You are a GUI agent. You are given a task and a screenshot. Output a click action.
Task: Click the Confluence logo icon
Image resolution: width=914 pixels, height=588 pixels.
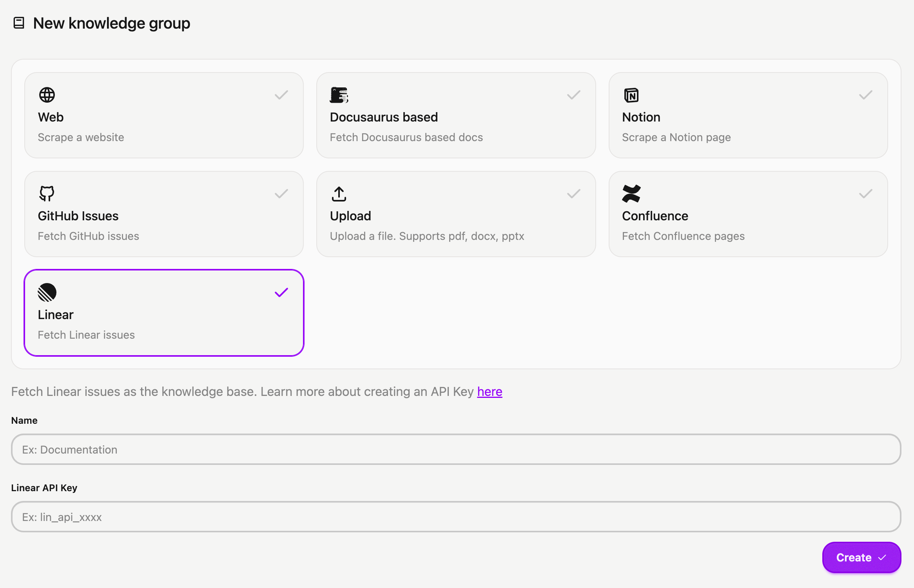pyautogui.click(x=631, y=194)
